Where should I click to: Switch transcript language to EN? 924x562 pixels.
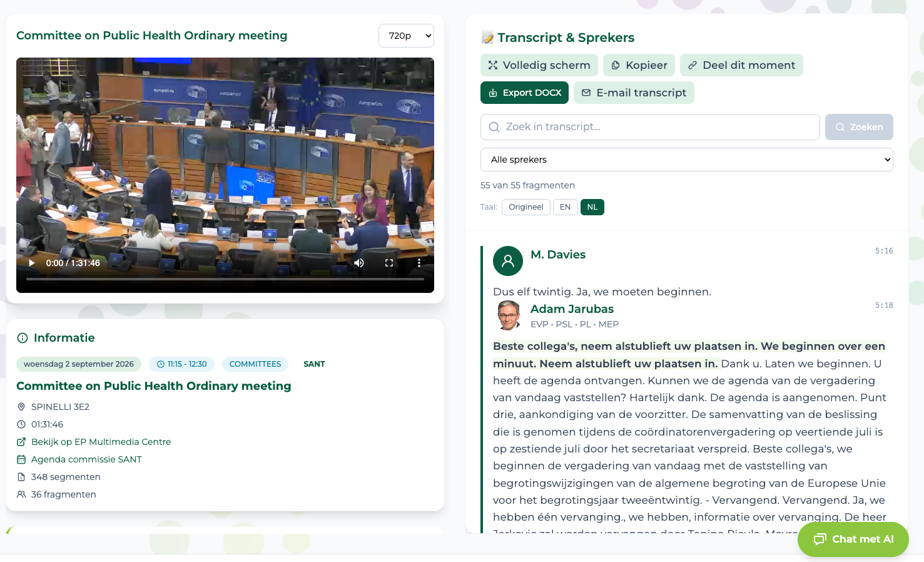click(566, 207)
